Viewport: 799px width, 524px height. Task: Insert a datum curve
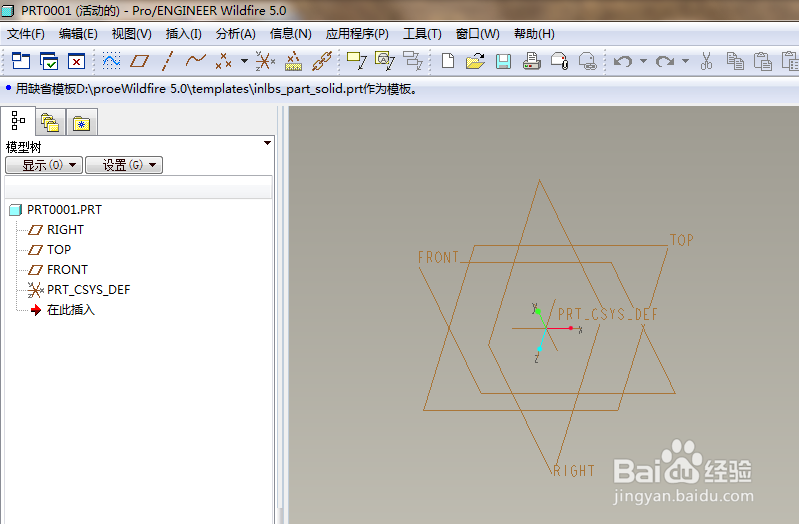coord(196,61)
